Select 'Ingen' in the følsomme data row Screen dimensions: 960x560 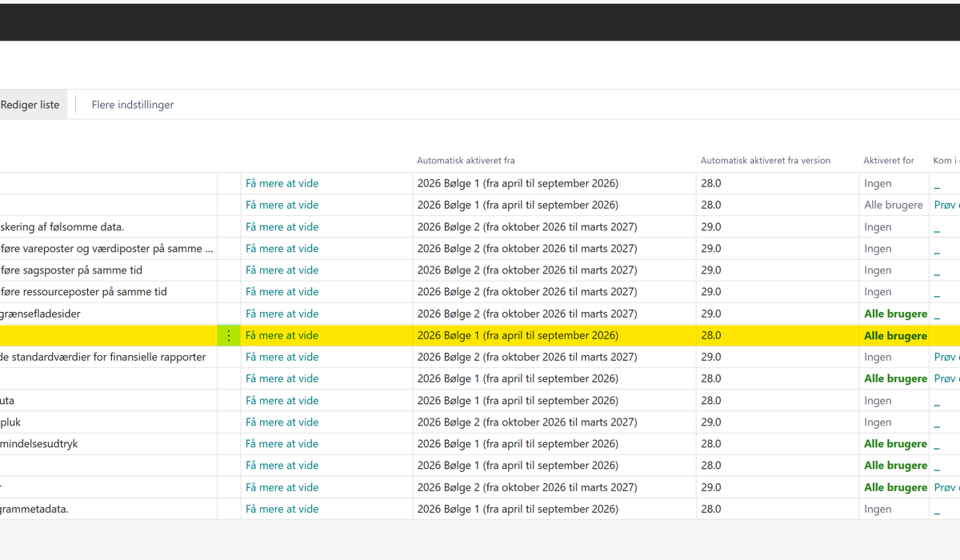click(x=878, y=227)
